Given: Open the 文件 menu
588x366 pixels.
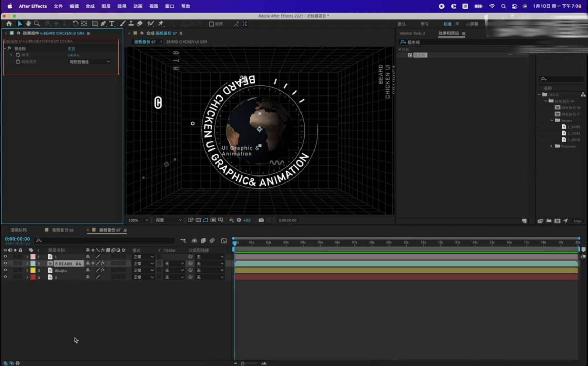Looking at the screenshot, I should 58,6.
